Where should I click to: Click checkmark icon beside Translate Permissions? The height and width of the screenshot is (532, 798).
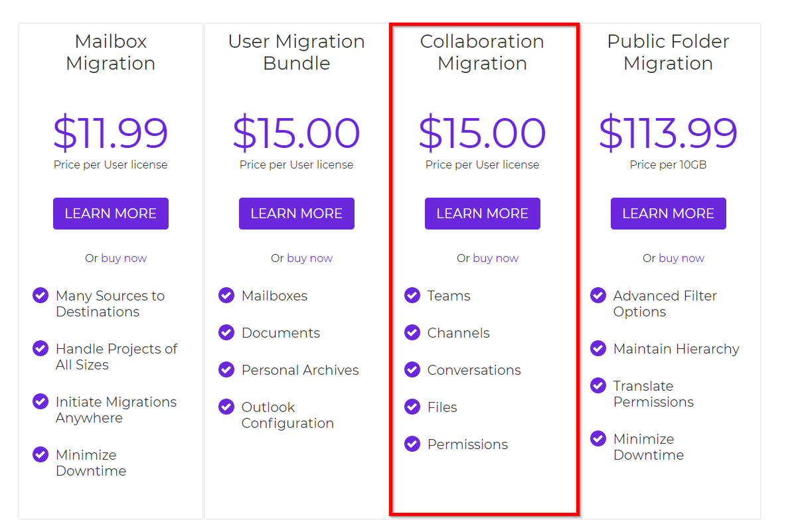tap(598, 385)
